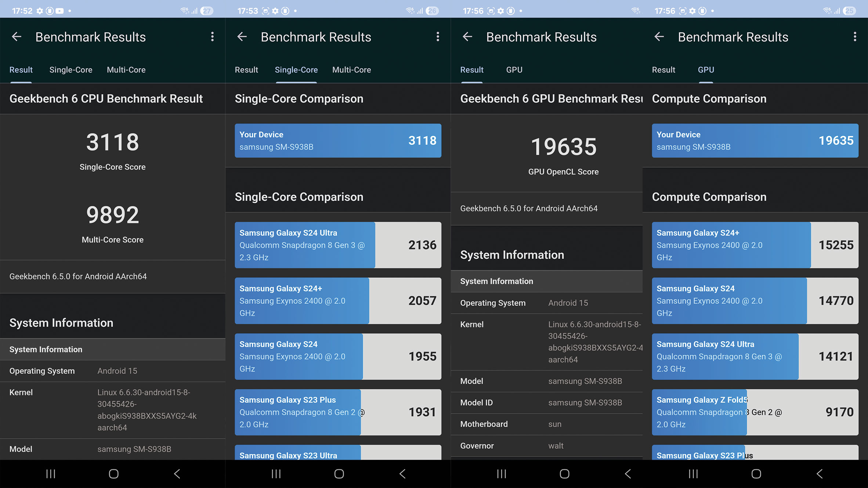Click the back arrow on the Single-Core Comparison screen
This screenshot has height=488, width=868.
click(x=242, y=37)
